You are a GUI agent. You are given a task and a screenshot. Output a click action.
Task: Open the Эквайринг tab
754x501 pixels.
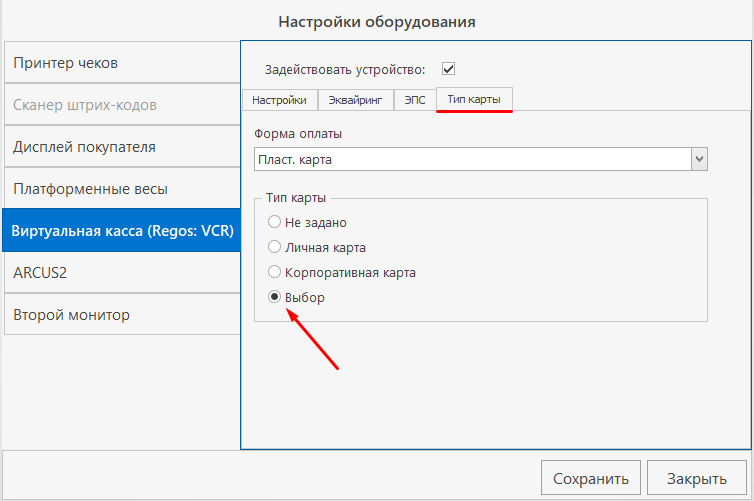pyautogui.click(x=356, y=100)
